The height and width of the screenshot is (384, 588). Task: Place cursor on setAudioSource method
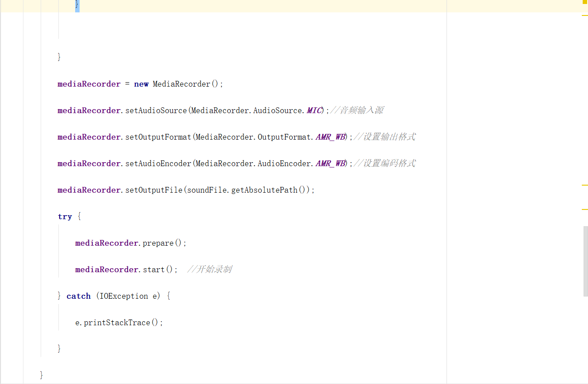[x=156, y=110]
